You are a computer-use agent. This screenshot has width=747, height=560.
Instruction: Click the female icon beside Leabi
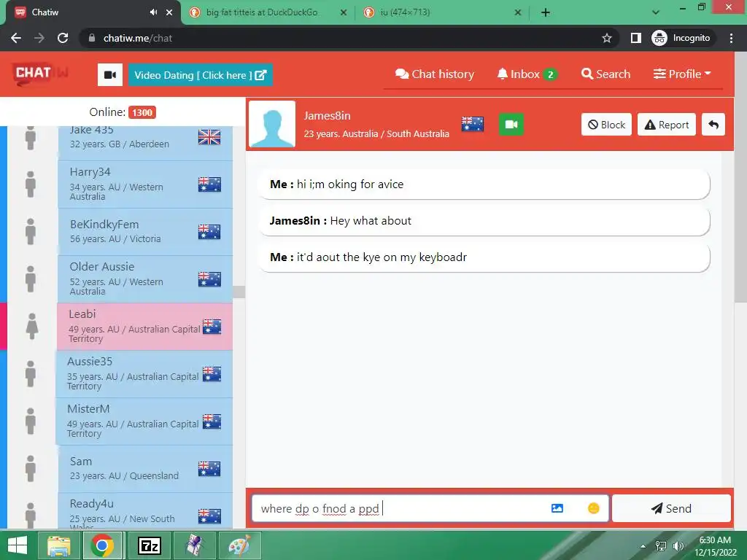(32, 327)
